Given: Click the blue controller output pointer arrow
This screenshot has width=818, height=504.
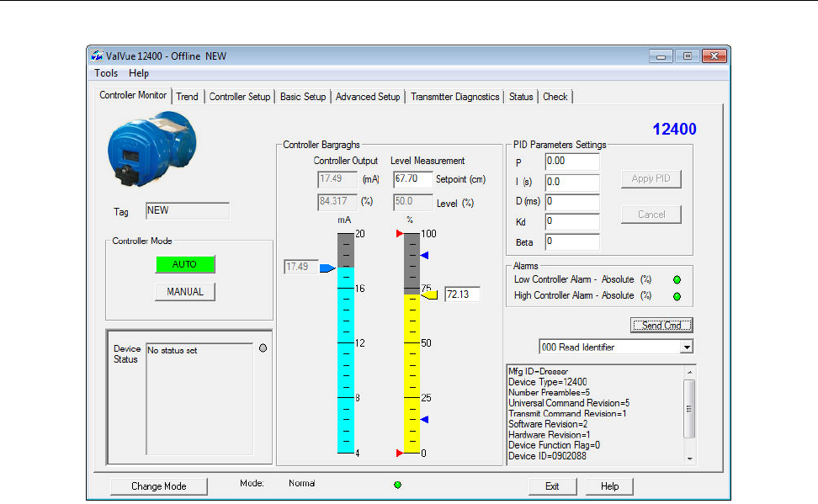Looking at the screenshot, I should pos(327,268).
